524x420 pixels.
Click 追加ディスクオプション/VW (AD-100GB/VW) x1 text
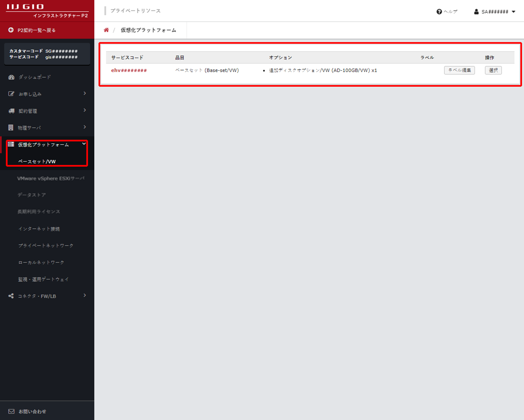pos(323,70)
